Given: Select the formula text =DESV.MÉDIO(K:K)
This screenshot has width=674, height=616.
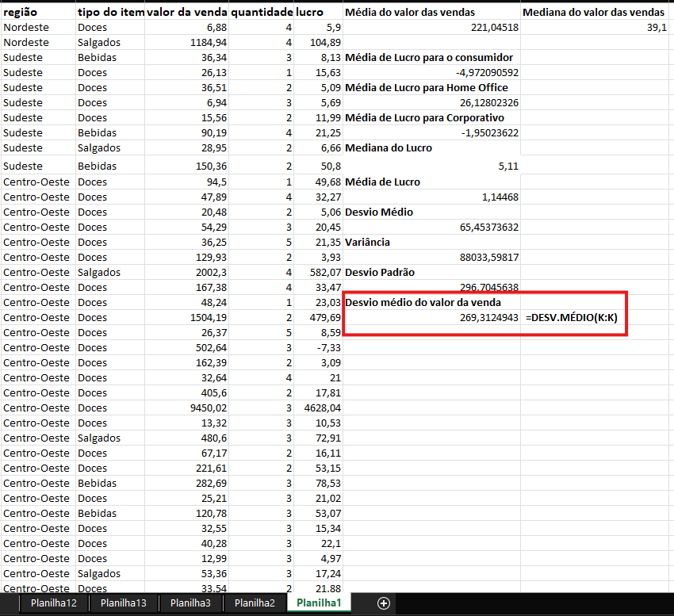Looking at the screenshot, I should [x=571, y=317].
